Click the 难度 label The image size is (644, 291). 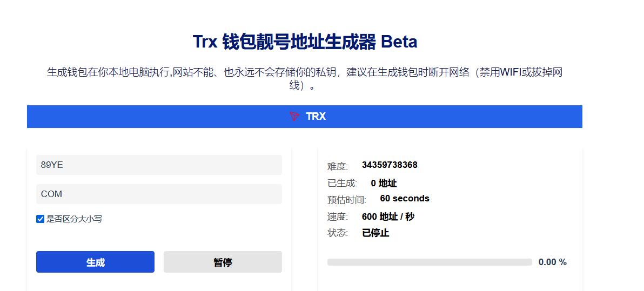[338, 166]
